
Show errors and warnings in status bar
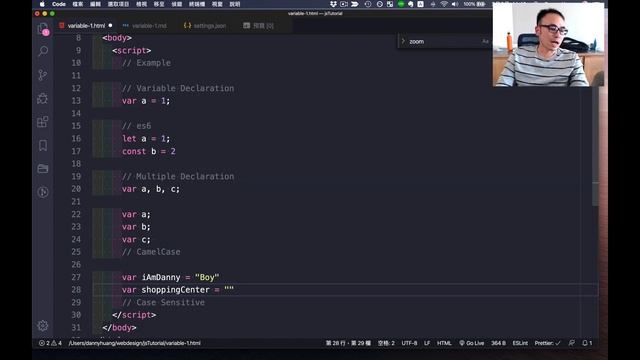point(50,343)
